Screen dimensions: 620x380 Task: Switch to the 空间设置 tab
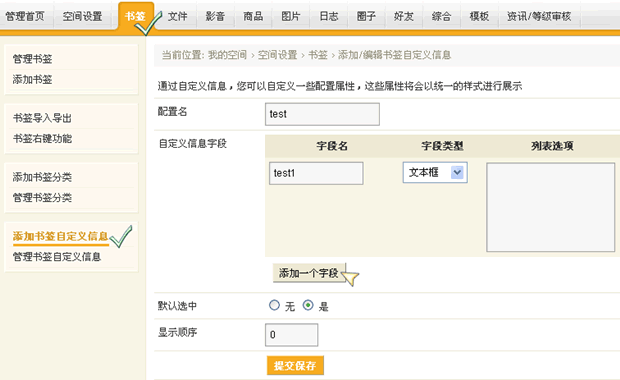tap(82, 16)
